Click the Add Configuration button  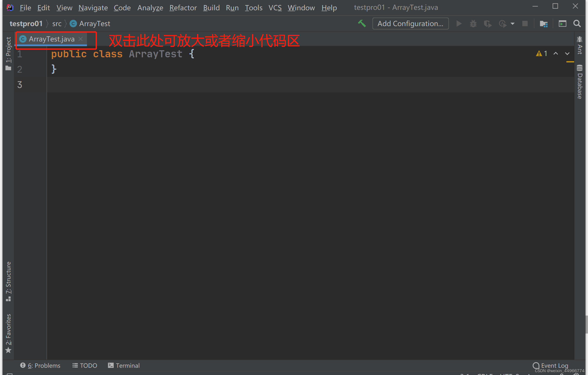[410, 24]
